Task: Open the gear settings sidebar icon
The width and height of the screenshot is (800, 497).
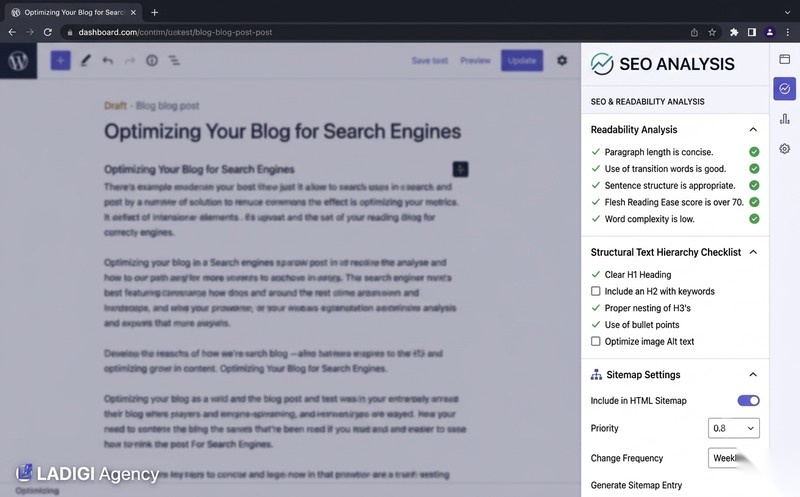Action: coord(785,149)
